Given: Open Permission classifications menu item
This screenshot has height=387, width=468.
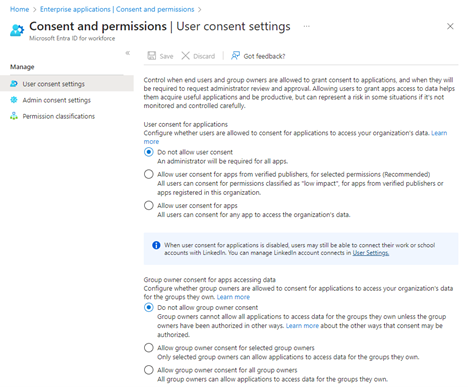Looking at the screenshot, I should [59, 116].
